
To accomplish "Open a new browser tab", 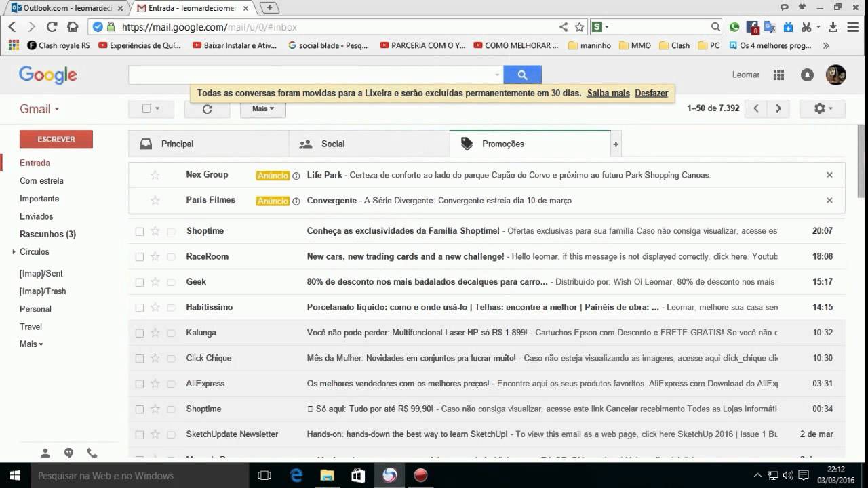I will 269,8.
